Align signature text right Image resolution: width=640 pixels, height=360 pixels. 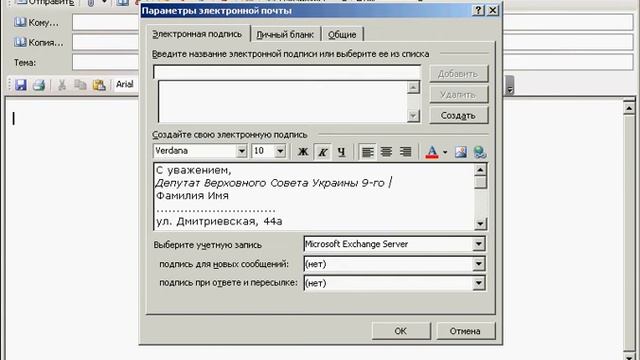click(405, 152)
